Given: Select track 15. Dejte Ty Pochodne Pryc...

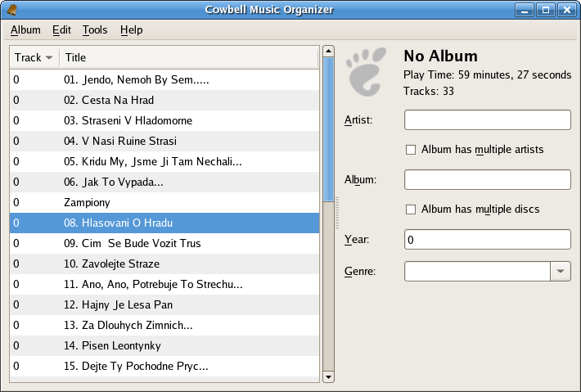Looking at the screenshot, I should tap(164, 366).
